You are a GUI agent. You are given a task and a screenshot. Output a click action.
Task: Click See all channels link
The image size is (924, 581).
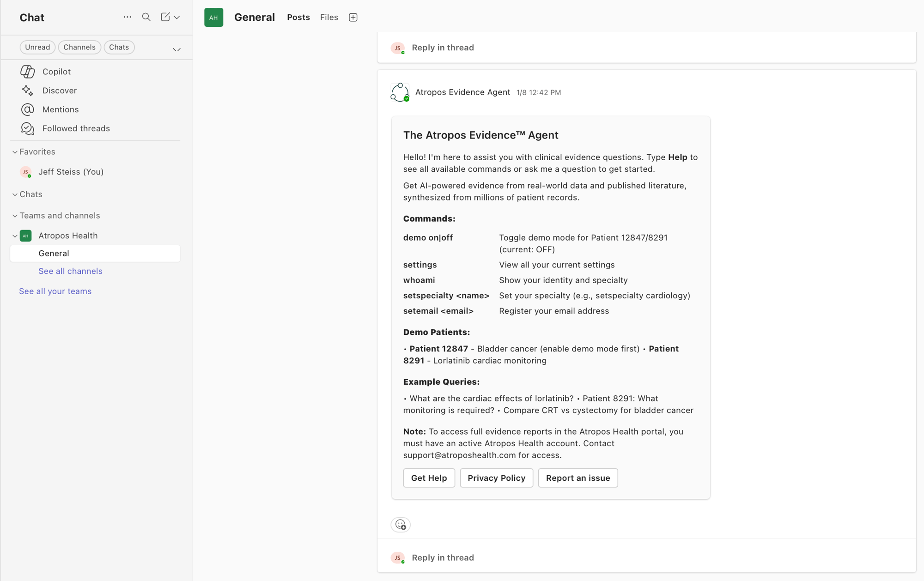pos(70,271)
